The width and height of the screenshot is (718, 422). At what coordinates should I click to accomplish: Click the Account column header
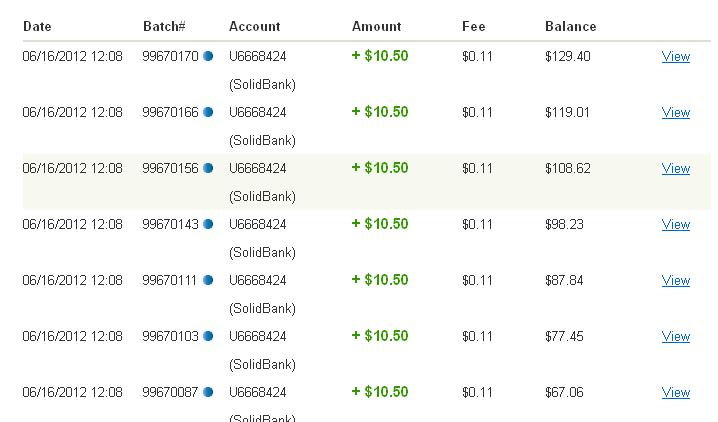pos(254,26)
